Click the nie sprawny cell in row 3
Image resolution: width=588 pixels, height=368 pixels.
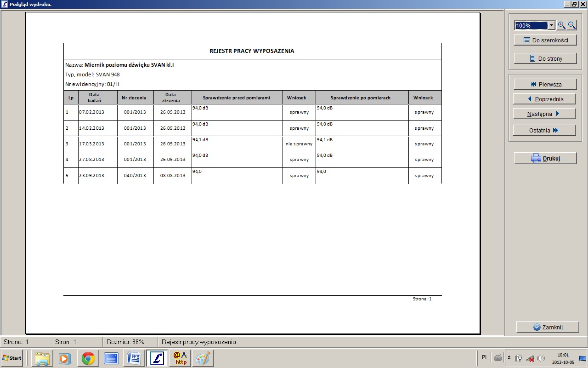tap(299, 144)
